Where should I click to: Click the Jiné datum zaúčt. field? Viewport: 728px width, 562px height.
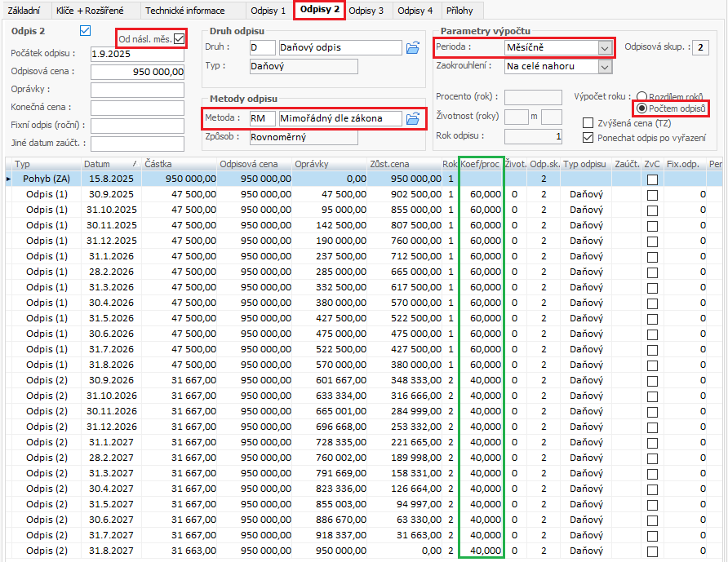137,144
